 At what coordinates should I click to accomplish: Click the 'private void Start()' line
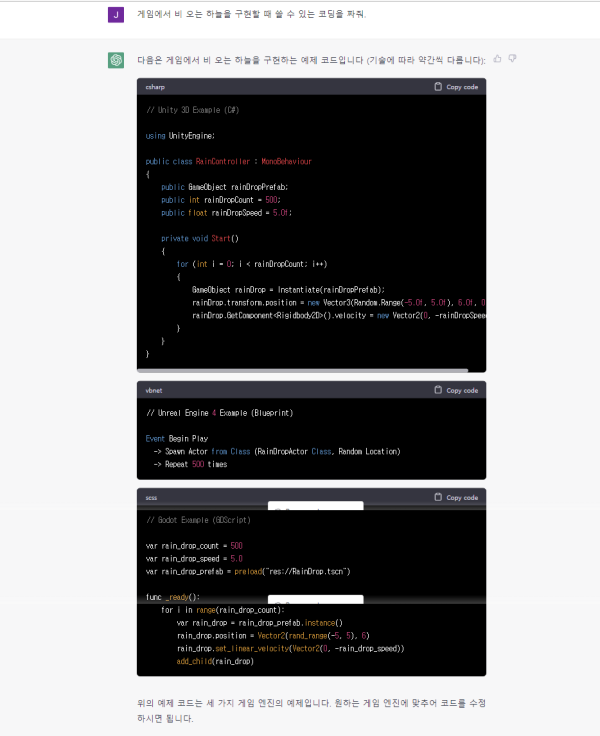[x=200, y=238]
